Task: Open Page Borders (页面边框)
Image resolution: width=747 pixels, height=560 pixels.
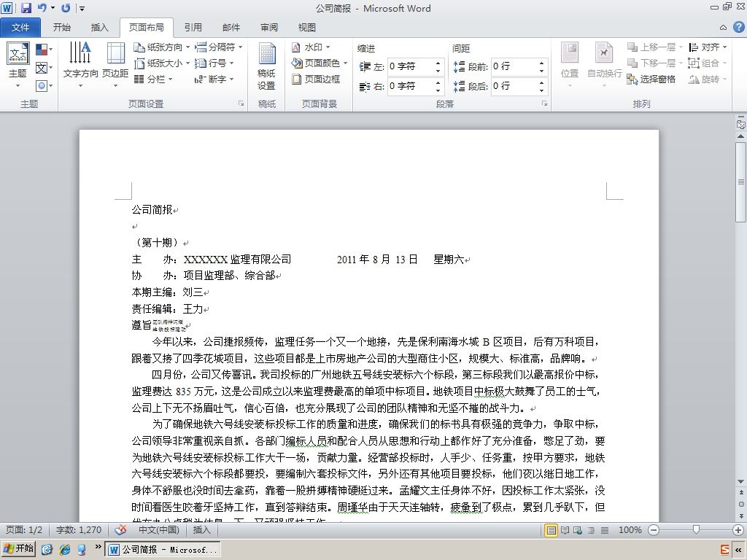Action: point(316,79)
